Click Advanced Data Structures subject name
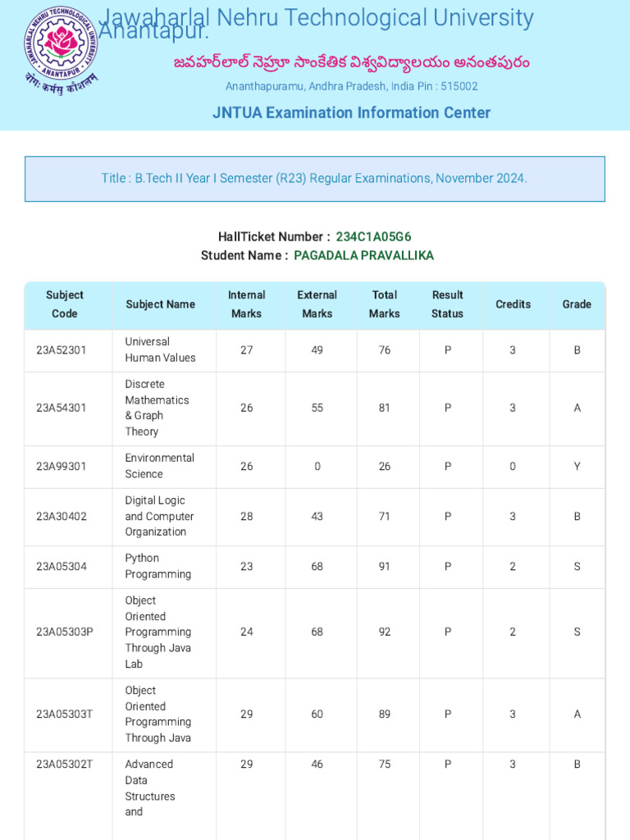This screenshot has width=630, height=840. click(150, 788)
